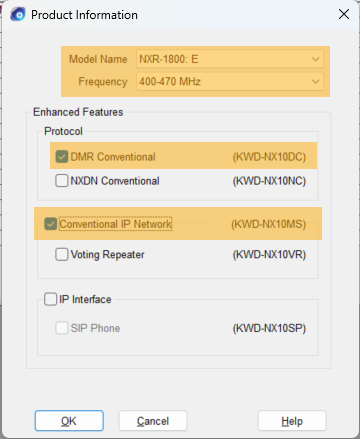Enable NXDN Conventional checkbox

point(62,181)
